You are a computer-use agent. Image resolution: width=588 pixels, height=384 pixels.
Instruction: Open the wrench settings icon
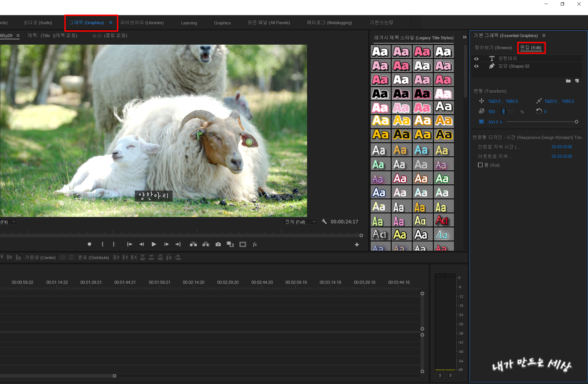[324, 221]
